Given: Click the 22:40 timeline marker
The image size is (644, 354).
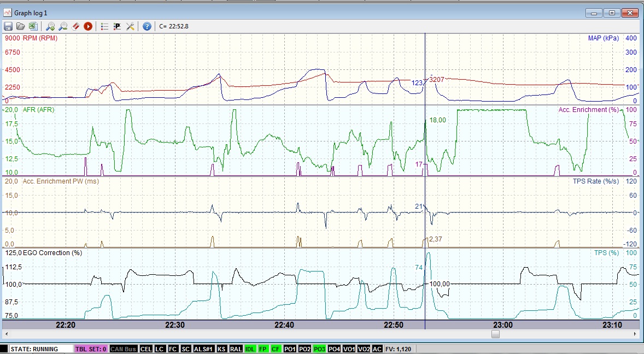Looking at the screenshot, I should coord(284,324).
